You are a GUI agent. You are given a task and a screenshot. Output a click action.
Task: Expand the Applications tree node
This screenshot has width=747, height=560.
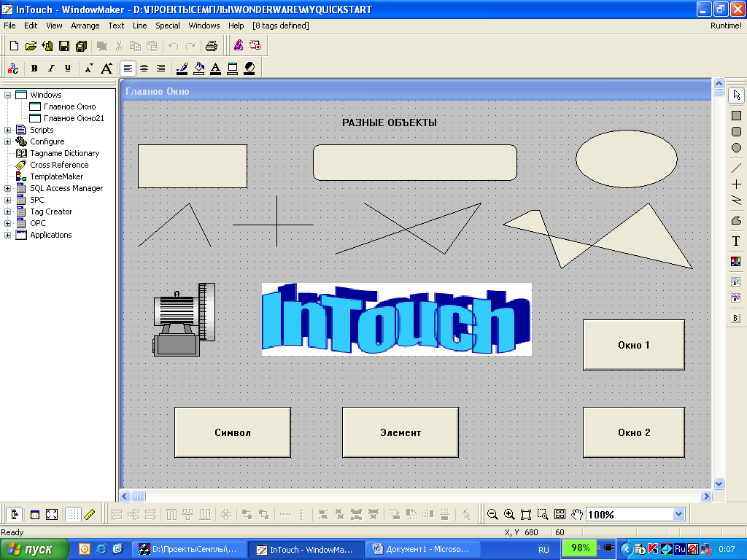[x=7, y=235]
